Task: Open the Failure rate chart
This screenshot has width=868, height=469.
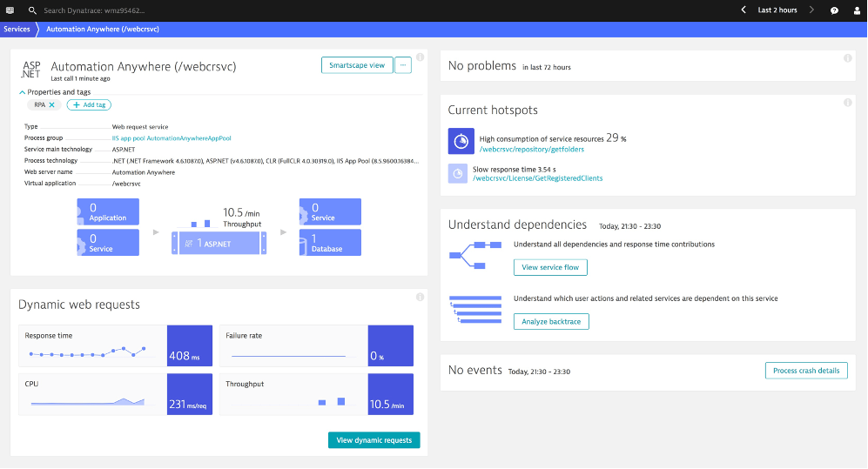Action: coord(293,346)
